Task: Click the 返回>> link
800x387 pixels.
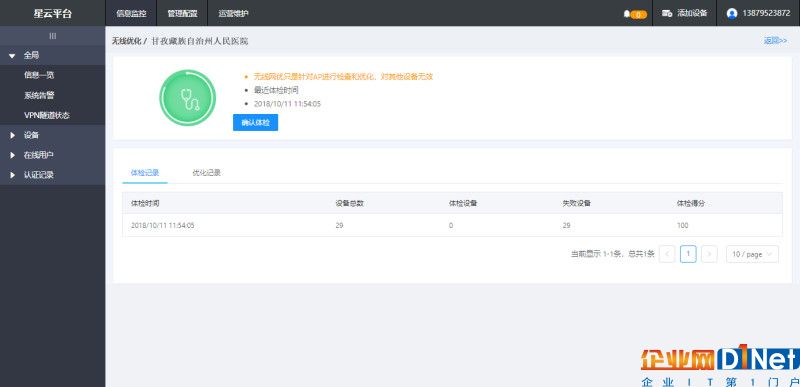Action: click(x=776, y=41)
